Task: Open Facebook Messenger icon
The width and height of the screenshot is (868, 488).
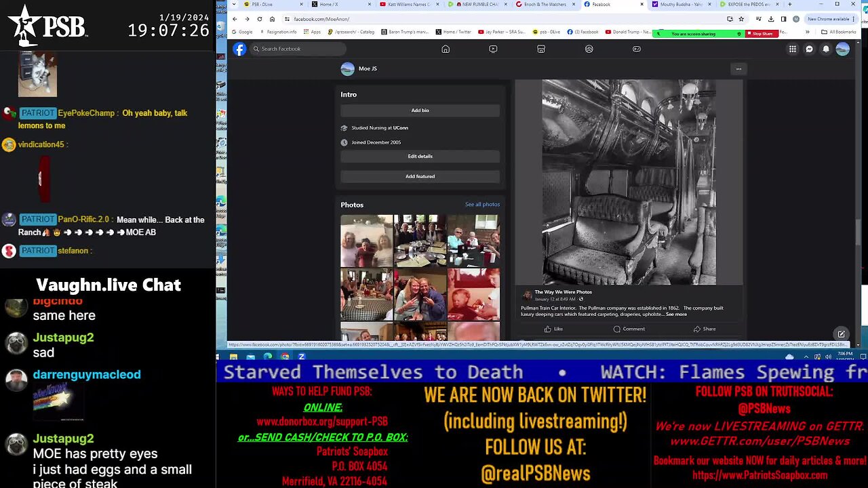Action: [809, 49]
